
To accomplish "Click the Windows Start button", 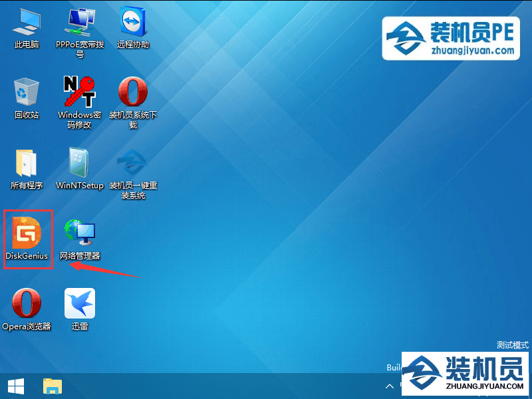I will 16,386.
